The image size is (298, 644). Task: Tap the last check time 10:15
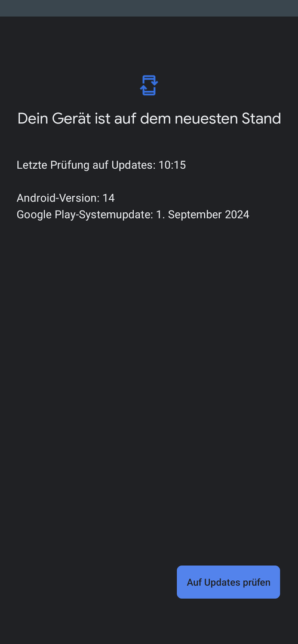pos(172,165)
